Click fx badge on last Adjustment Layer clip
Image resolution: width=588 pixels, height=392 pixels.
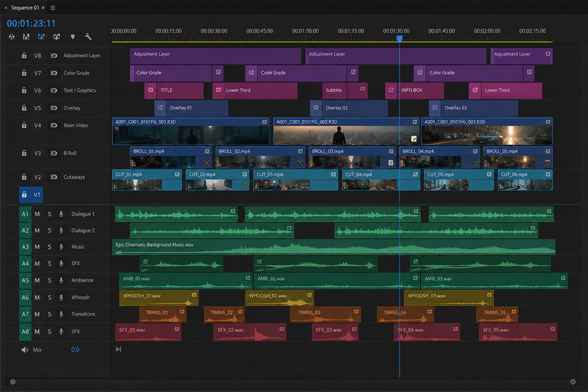point(548,54)
